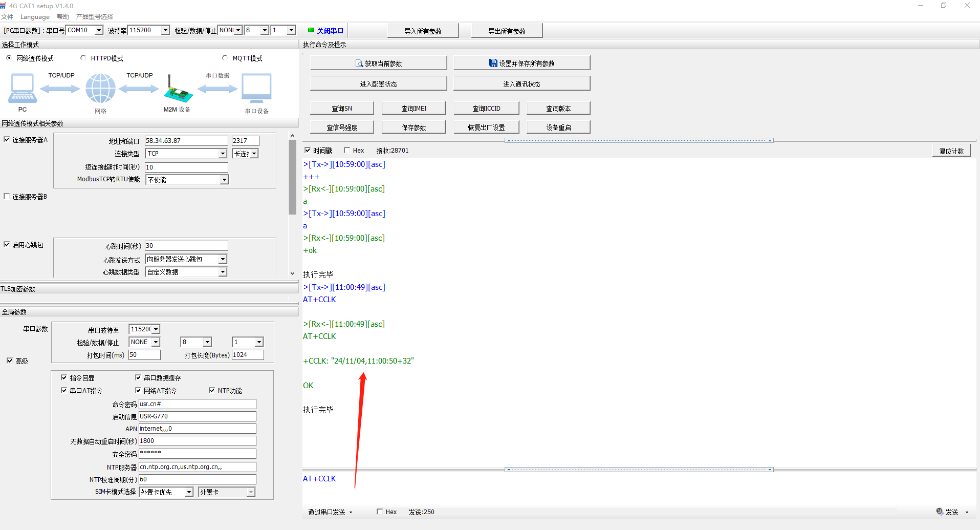980x530 pixels.
Task: Click the serial device monitor icon
Action: pos(256,88)
